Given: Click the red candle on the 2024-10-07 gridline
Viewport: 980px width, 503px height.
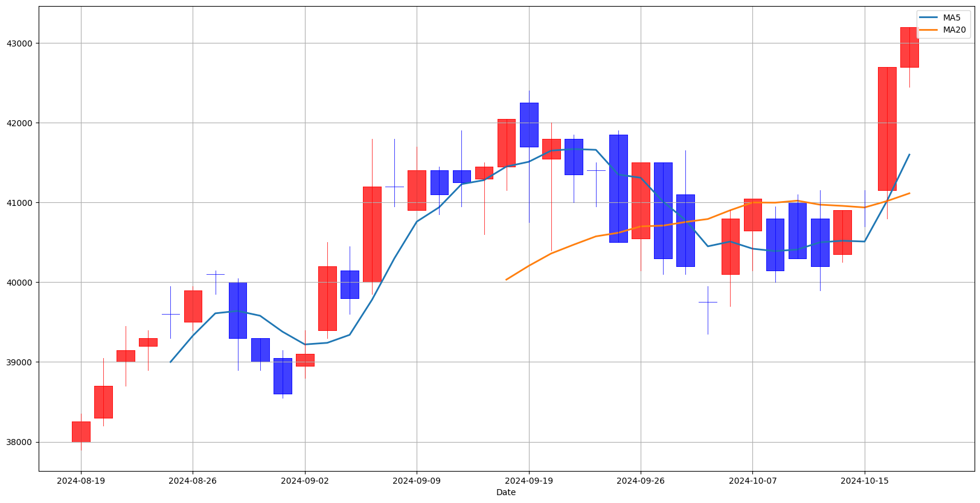Looking at the screenshot, I should (x=753, y=215).
